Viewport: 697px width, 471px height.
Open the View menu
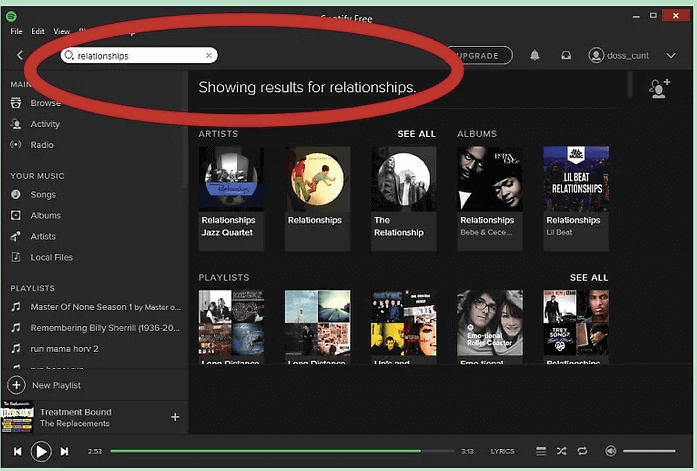pyautogui.click(x=61, y=32)
